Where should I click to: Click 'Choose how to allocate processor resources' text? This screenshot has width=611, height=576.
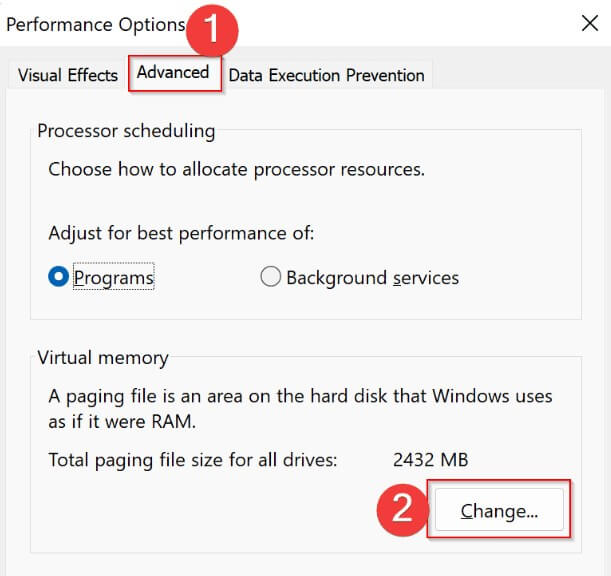(236, 169)
